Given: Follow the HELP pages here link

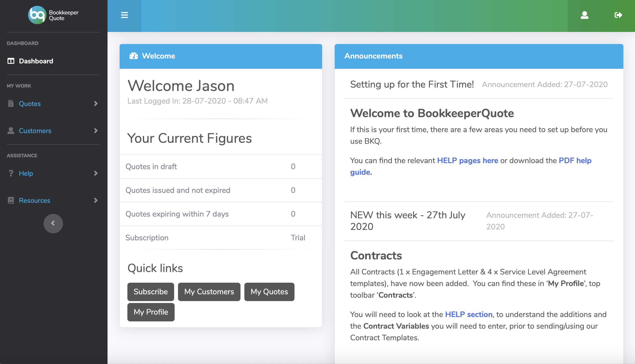Looking at the screenshot, I should point(467,160).
